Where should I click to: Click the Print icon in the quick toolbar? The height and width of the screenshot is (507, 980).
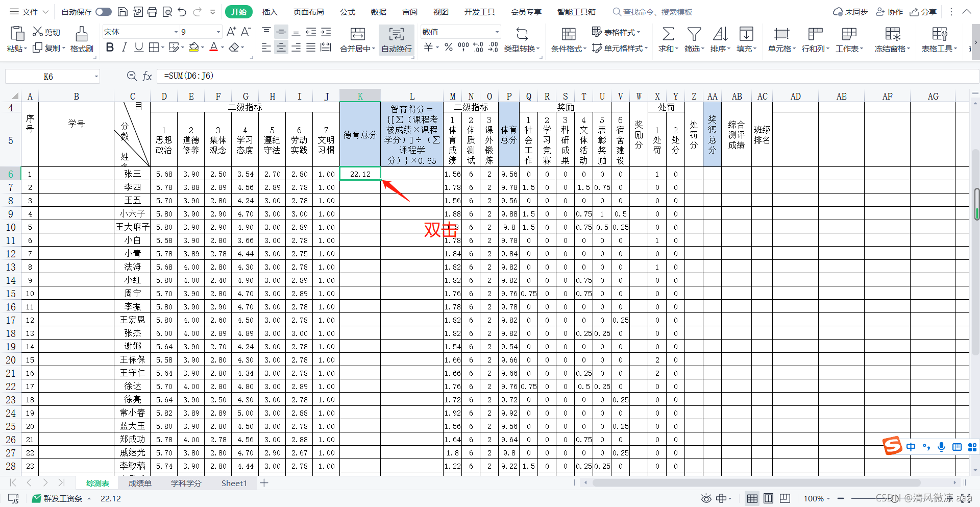tap(152, 12)
